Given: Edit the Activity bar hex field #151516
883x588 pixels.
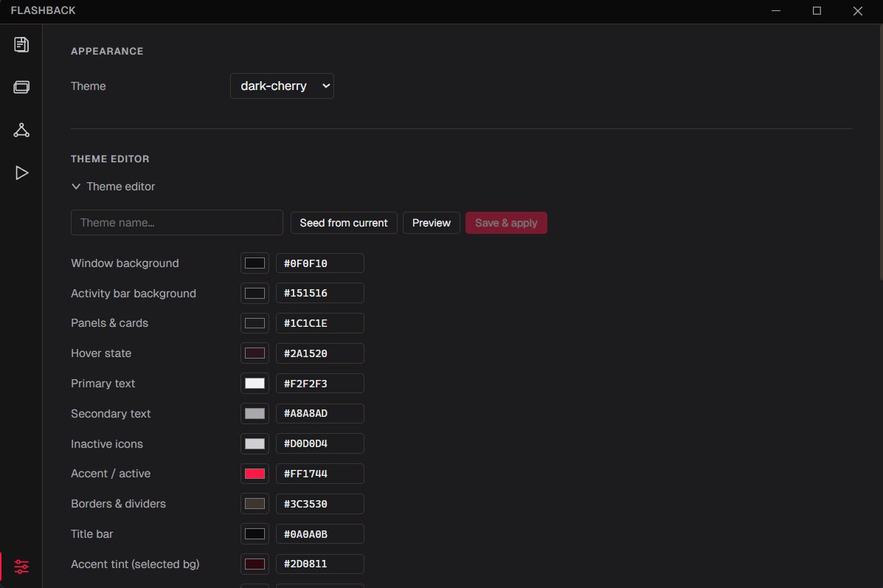Looking at the screenshot, I should (x=320, y=294).
